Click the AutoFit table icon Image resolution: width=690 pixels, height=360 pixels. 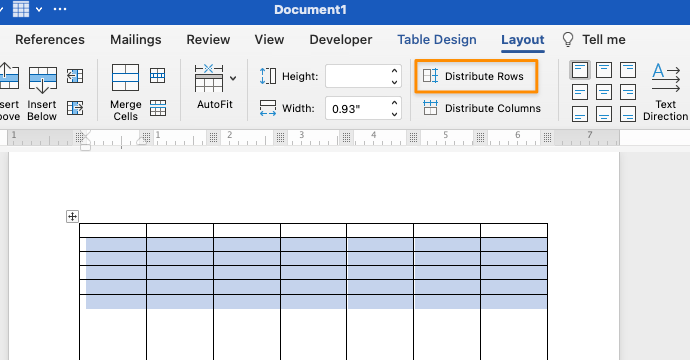coord(209,78)
